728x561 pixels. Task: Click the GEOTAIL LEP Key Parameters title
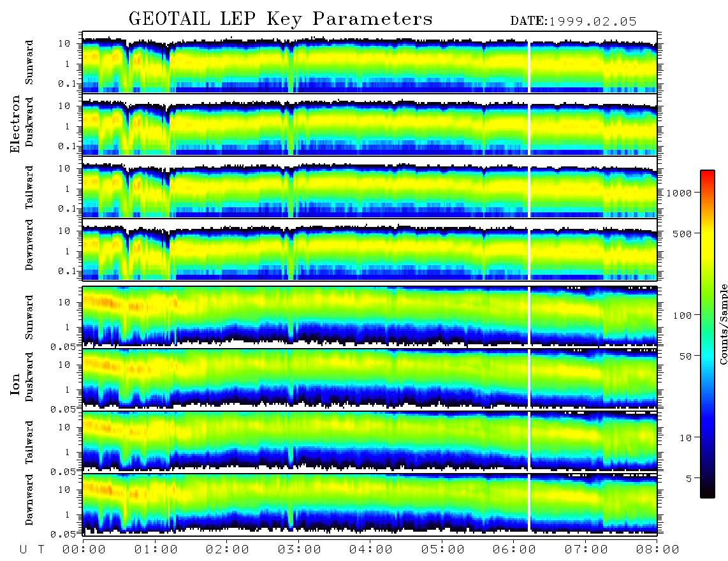(x=280, y=19)
